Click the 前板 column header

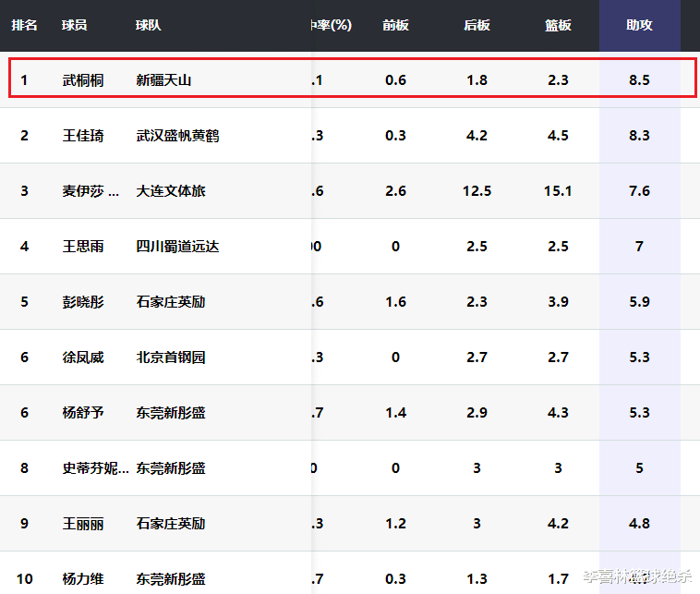point(395,25)
